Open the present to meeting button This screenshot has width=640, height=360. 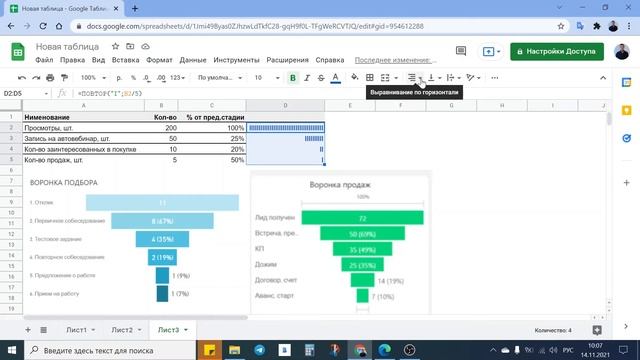click(x=491, y=51)
